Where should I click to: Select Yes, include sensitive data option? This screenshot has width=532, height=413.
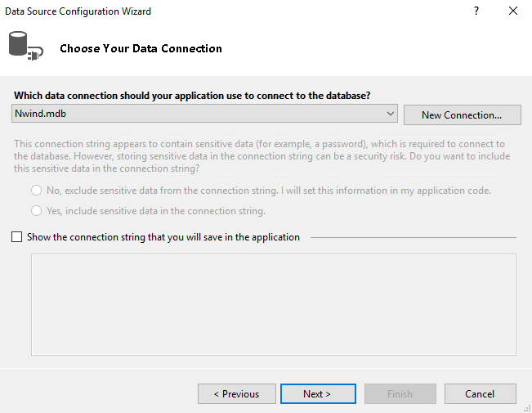tap(37, 211)
